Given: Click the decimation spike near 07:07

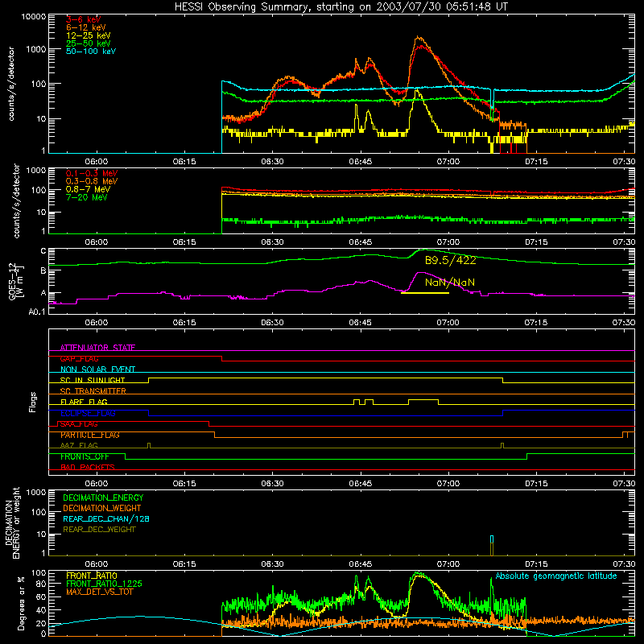Looking at the screenshot, I should pos(492,545).
